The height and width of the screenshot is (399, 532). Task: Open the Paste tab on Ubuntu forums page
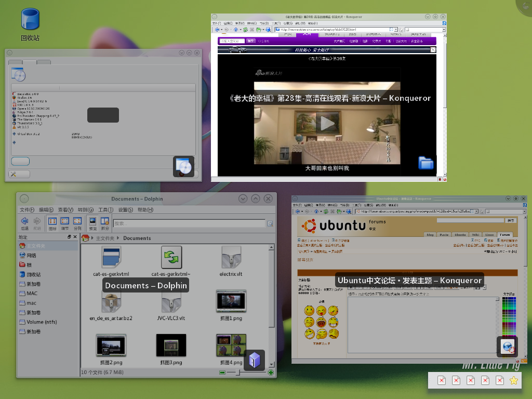(x=444, y=234)
